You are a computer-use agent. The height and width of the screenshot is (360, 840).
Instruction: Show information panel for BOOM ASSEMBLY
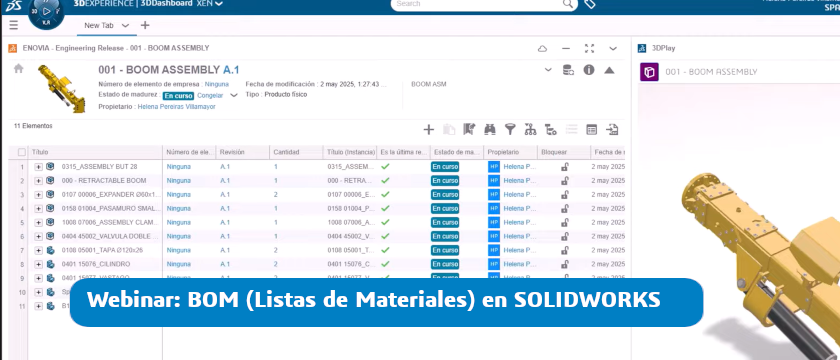(x=589, y=70)
